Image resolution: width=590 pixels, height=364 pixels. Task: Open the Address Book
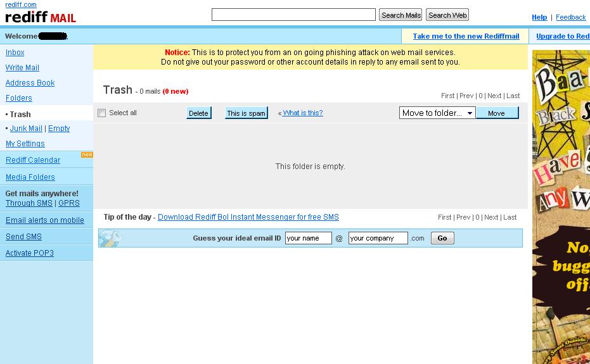(x=30, y=83)
